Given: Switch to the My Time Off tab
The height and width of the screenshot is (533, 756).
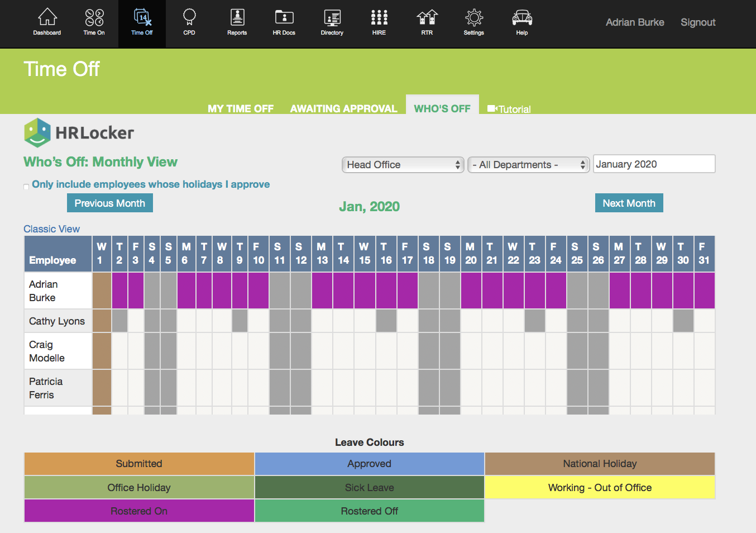Looking at the screenshot, I should (241, 108).
